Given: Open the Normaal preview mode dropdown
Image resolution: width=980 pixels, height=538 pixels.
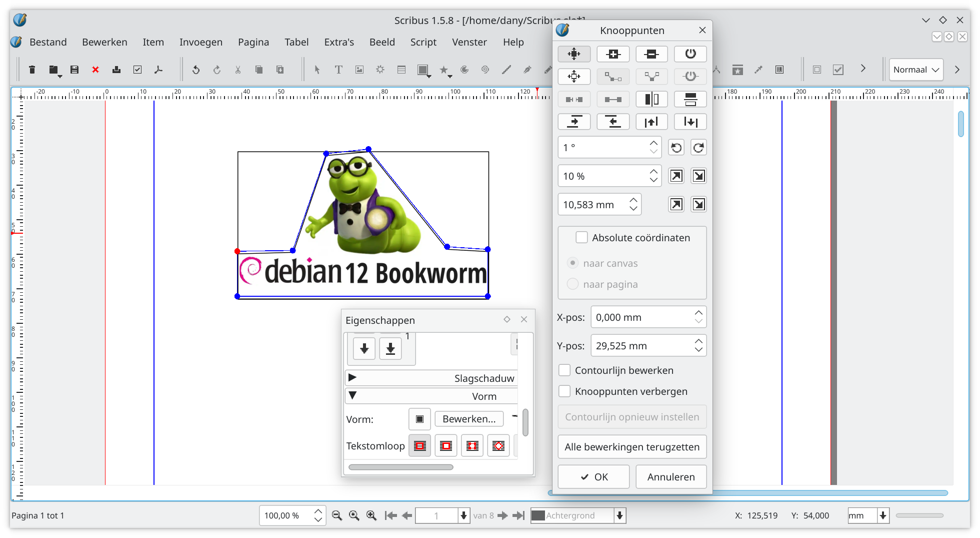Looking at the screenshot, I should (916, 70).
